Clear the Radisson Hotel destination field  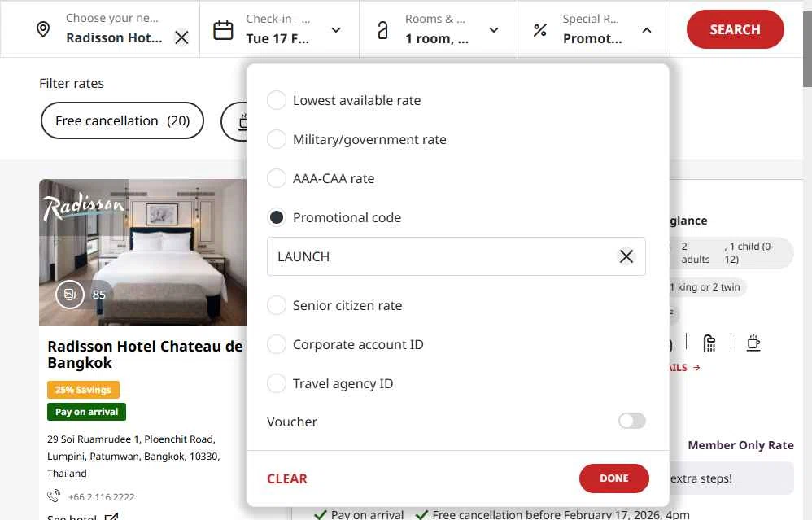pyautogui.click(x=181, y=37)
